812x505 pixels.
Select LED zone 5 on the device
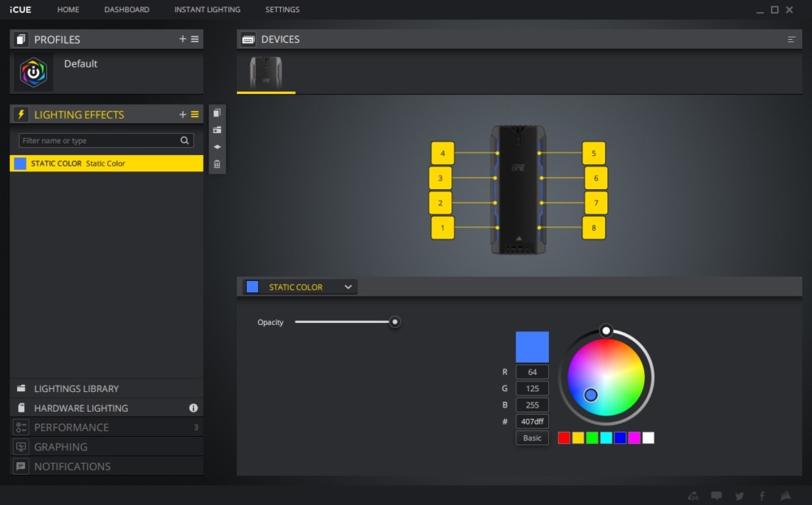pyautogui.click(x=594, y=153)
